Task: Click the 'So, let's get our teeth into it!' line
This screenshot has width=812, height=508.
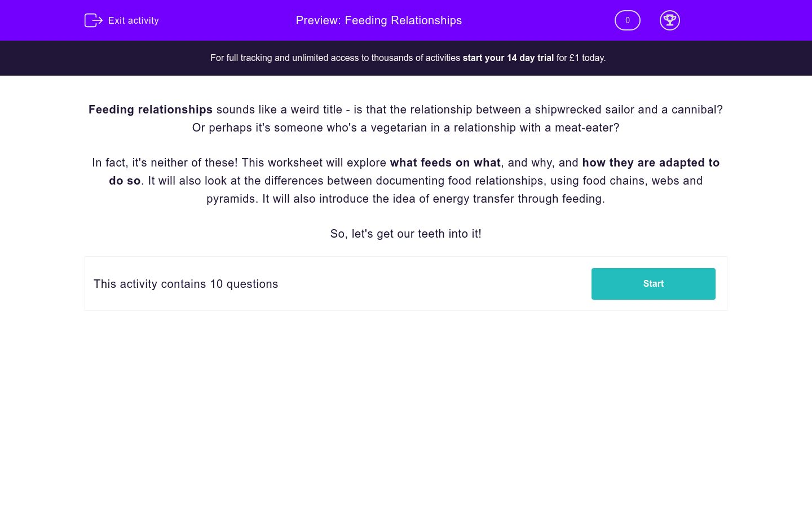Action: click(405, 234)
